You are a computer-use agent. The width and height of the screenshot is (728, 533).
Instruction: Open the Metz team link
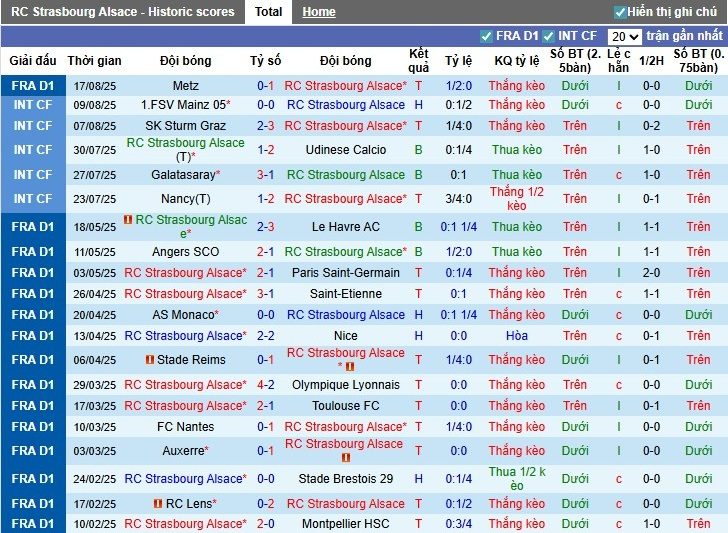185,86
